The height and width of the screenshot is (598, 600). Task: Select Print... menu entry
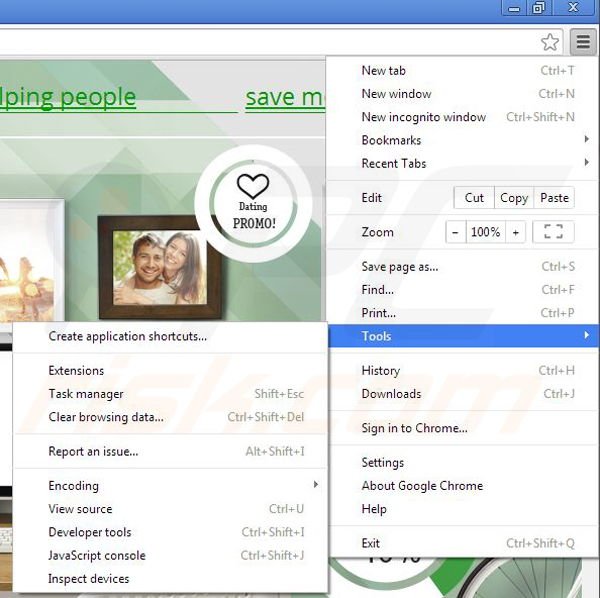[464, 313]
